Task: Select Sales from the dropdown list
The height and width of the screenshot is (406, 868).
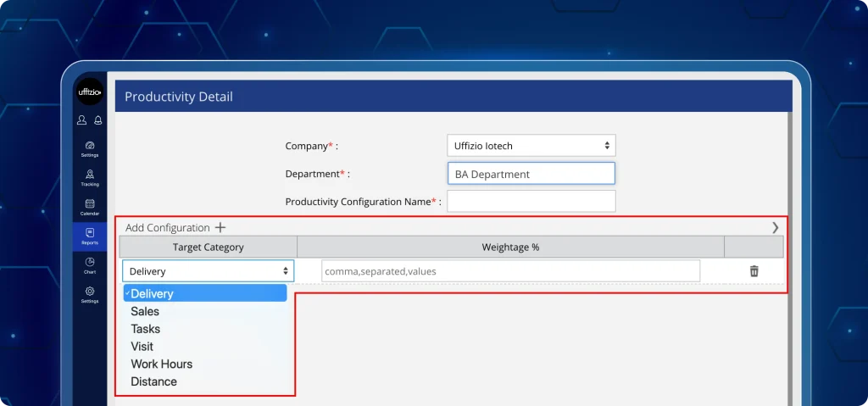Action: [145, 311]
